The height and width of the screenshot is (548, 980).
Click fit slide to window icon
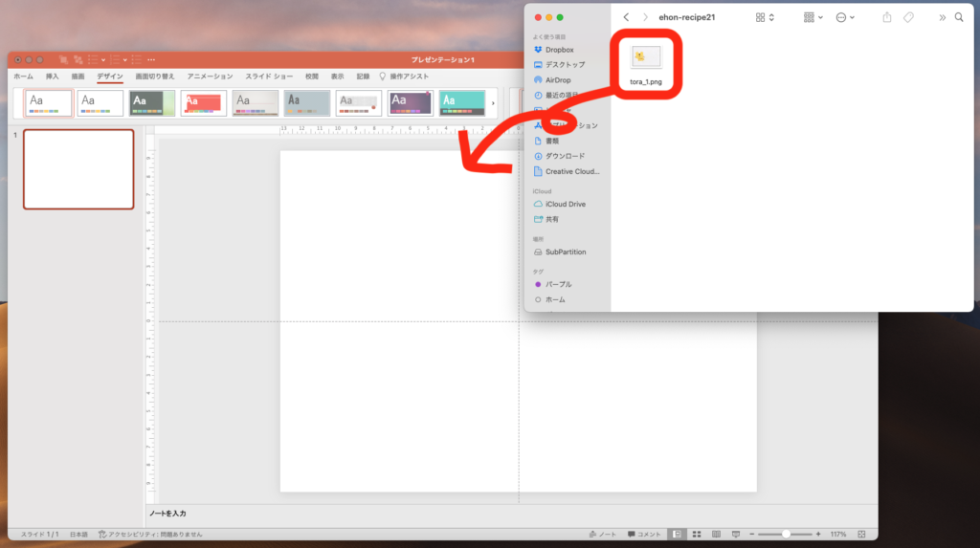[x=862, y=534]
